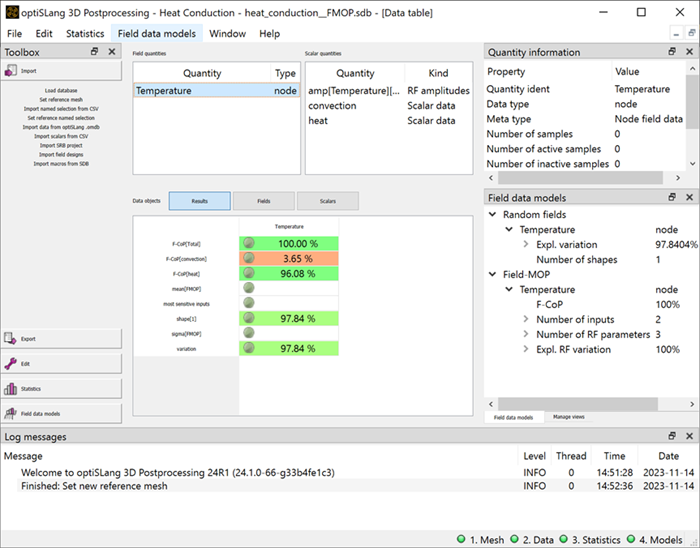This screenshot has height=548, width=700.
Task: Float the Toolbox panel using undock icon
Action: (95, 51)
